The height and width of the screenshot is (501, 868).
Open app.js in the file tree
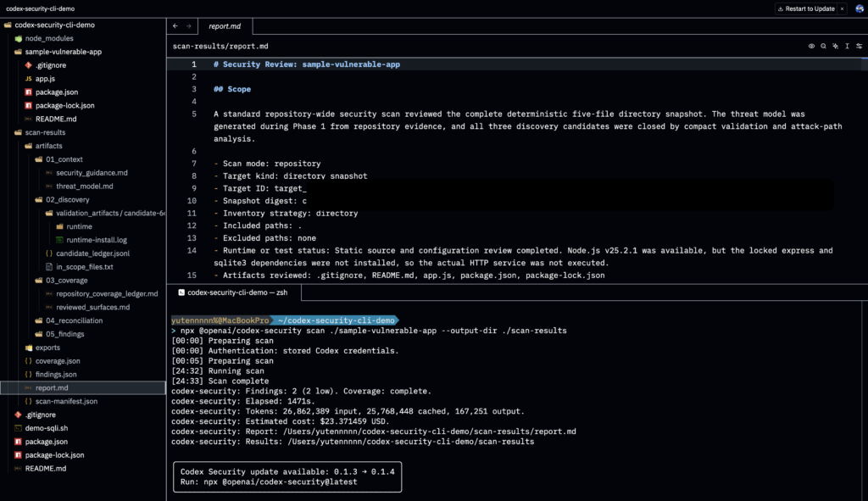tap(46, 79)
